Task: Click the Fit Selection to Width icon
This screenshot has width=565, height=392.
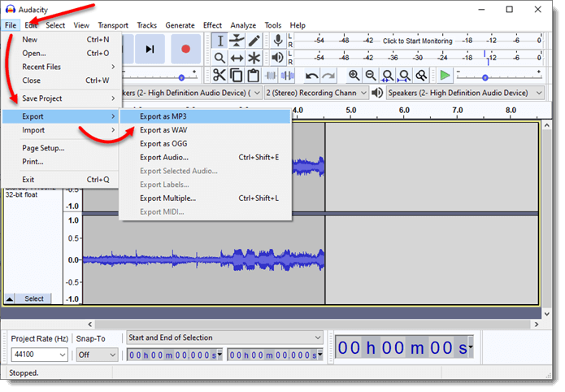Action: 388,76
